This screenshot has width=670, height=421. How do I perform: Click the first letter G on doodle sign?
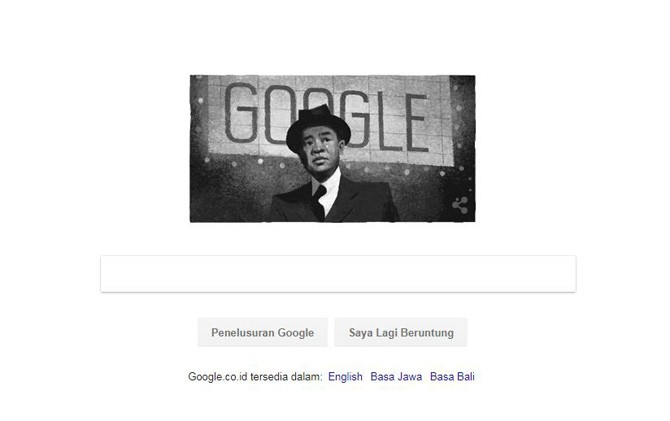click(241, 113)
